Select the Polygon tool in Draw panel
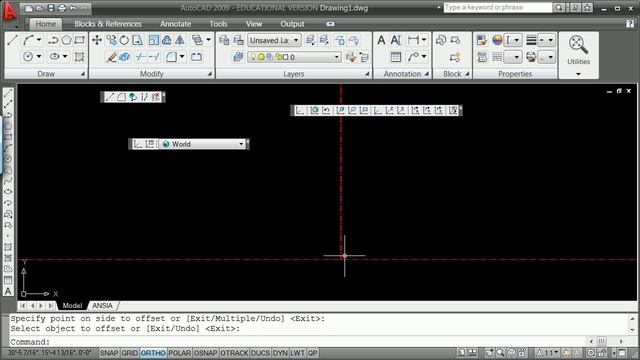 pos(66,40)
